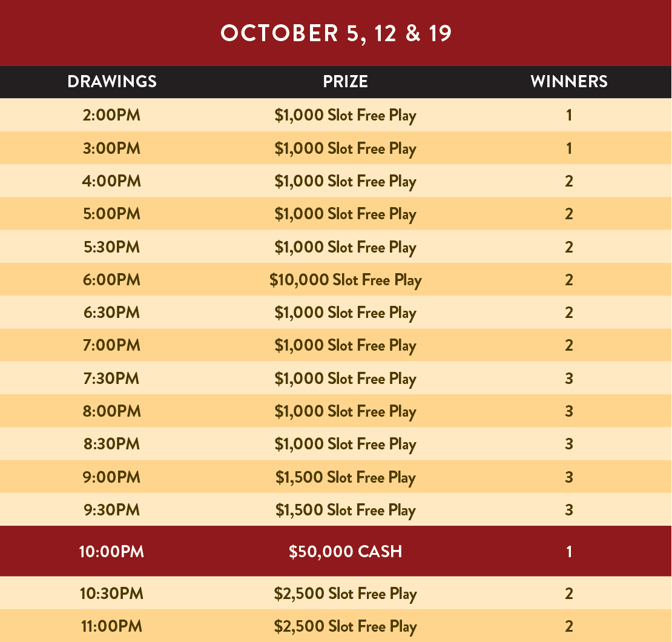Click the 10:30PM drawing time
This screenshot has width=672, height=642.
pos(111,594)
